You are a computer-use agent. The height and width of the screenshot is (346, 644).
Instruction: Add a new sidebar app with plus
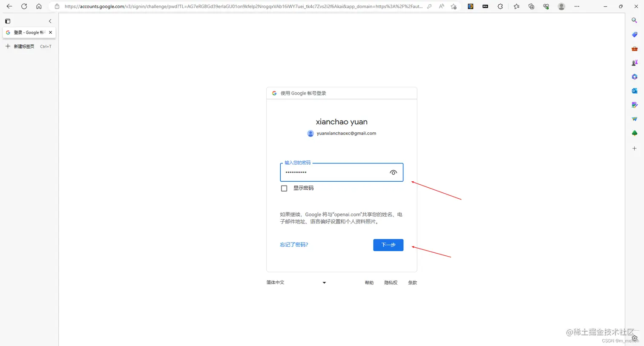coord(635,149)
